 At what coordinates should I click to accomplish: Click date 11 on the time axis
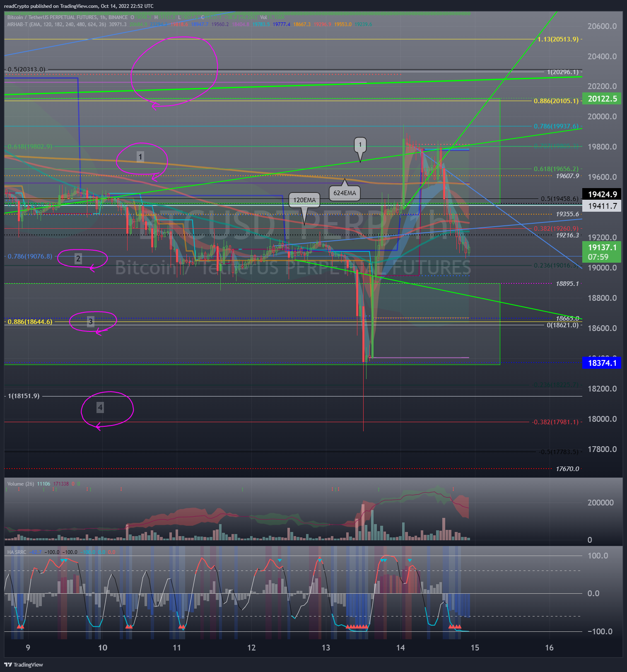tap(177, 648)
